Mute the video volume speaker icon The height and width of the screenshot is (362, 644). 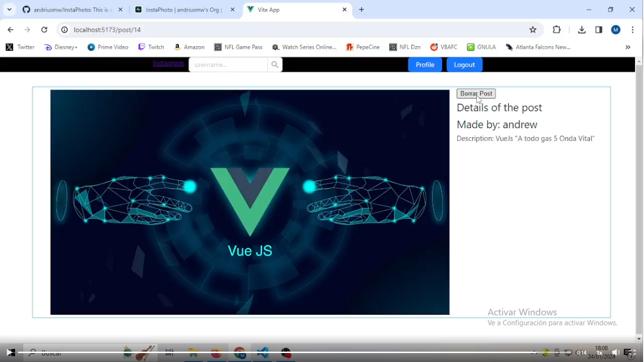(615, 353)
